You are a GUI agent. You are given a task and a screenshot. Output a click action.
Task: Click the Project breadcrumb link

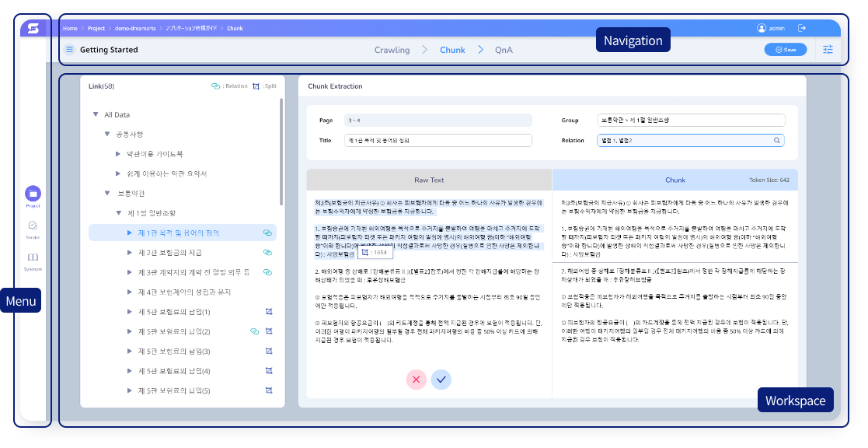click(96, 28)
